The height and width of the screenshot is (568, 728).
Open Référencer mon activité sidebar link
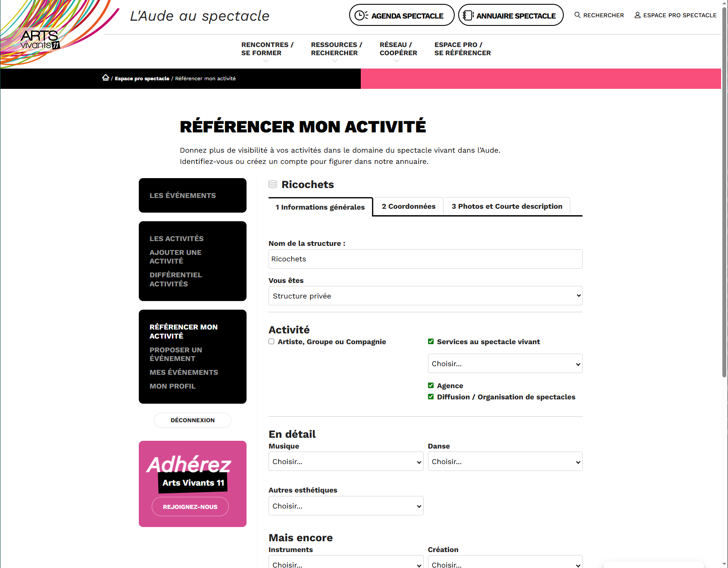click(x=184, y=331)
